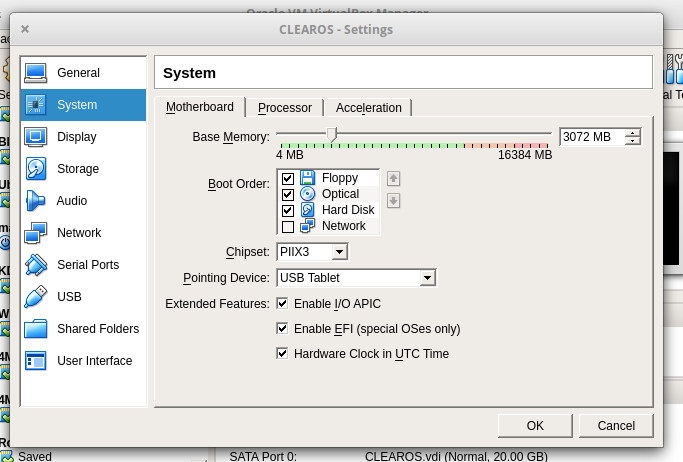This screenshot has height=462, width=683.
Task: Select the System chip icon in sidebar
Action: [x=36, y=105]
